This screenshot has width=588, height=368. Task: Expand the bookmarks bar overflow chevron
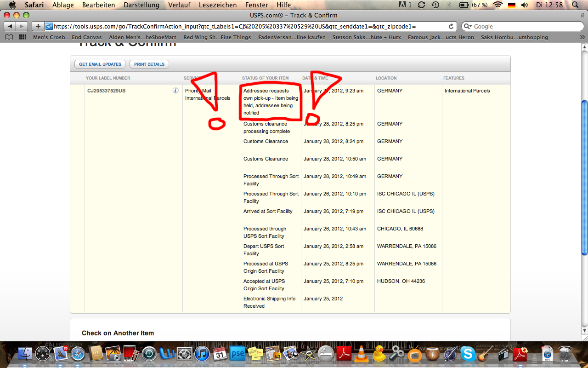[582, 37]
